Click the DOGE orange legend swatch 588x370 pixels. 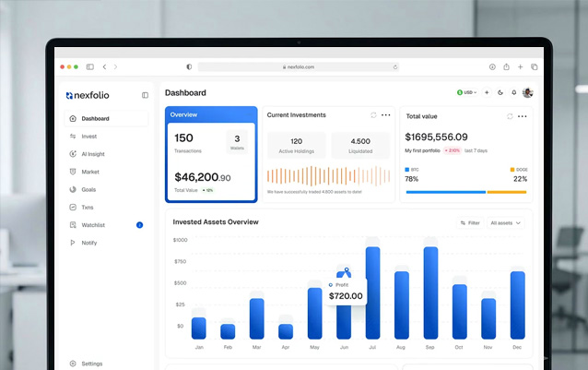512,170
